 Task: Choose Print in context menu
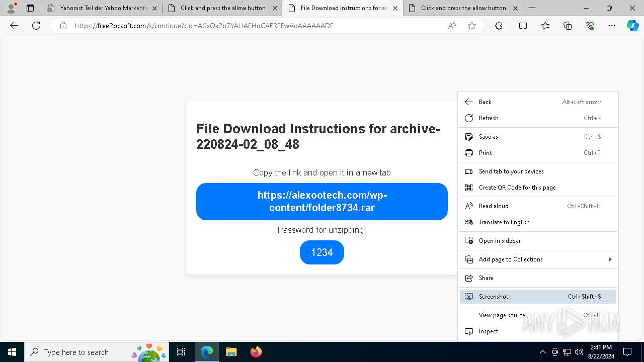[538, 153]
